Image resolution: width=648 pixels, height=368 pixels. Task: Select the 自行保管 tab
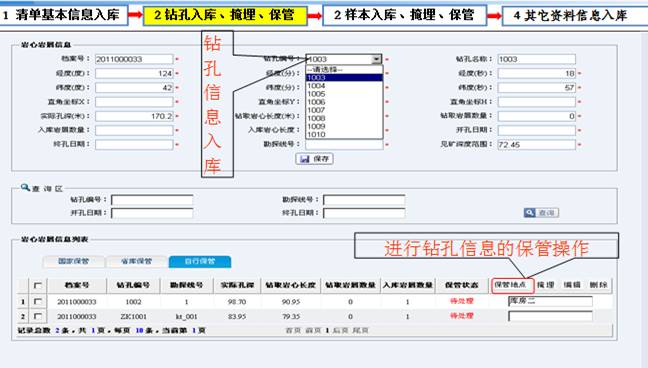click(200, 261)
